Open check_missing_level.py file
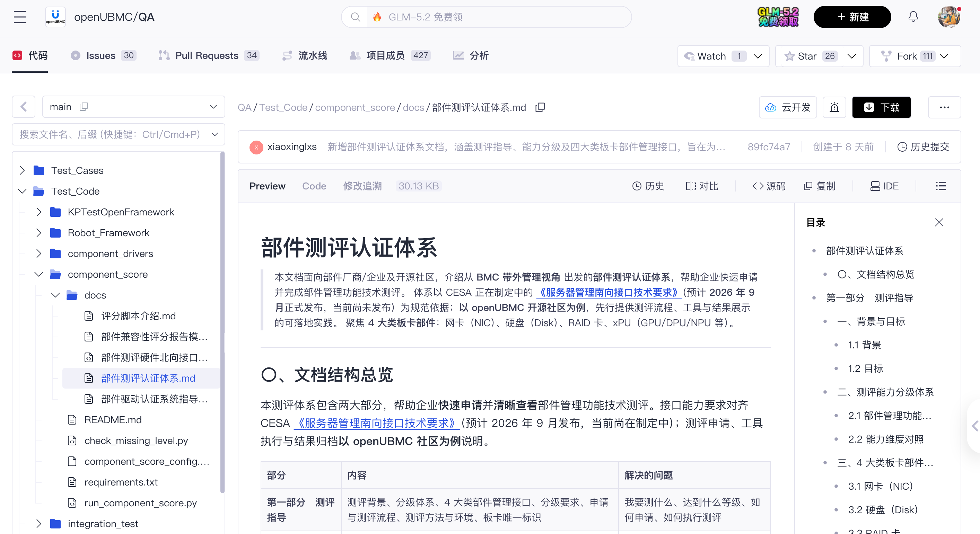Image resolution: width=980 pixels, height=534 pixels. click(x=136, y=440)
